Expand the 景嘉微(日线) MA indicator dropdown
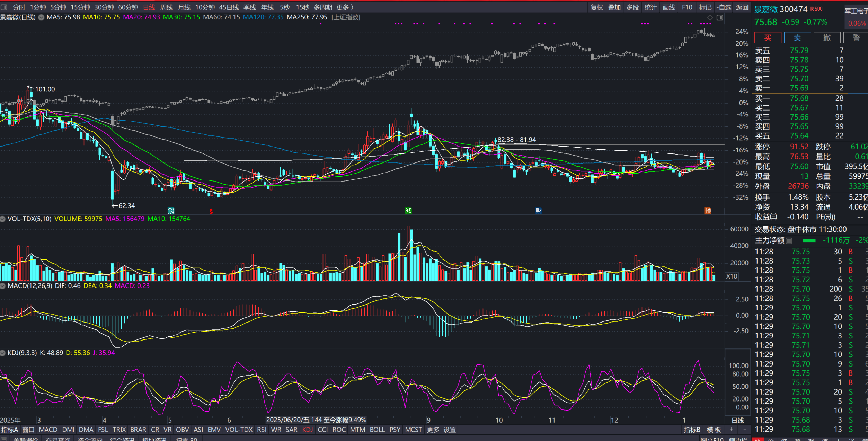This screenshot has width=868, height=441. (x=41, y=17)
